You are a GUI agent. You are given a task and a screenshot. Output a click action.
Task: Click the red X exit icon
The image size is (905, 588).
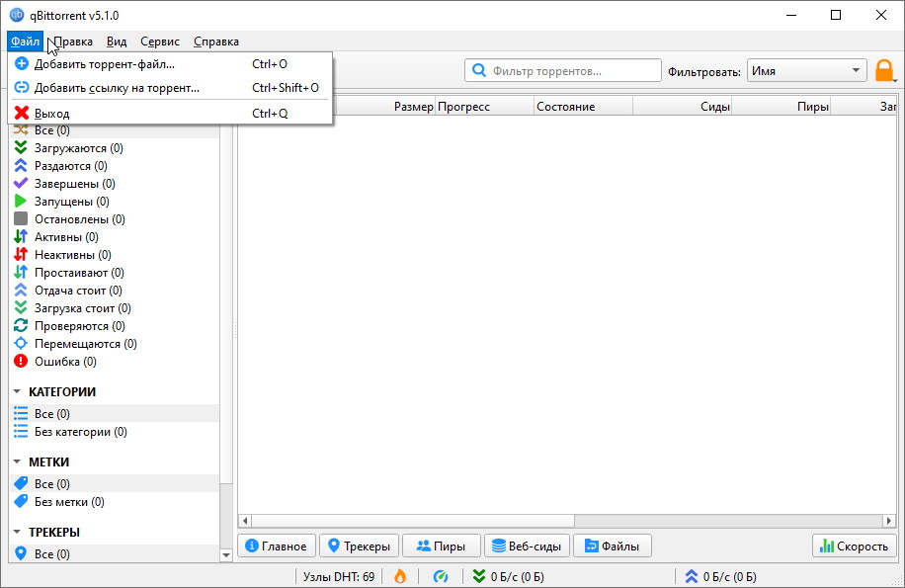(x=22, y=113)
